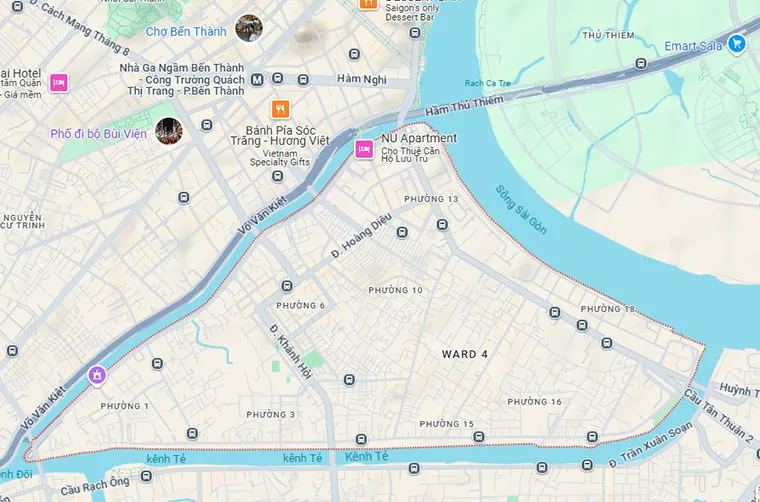Open the Phố đi bộ Bùi Viện label
The height and width of the screenshot is (502, 760).
point(98,134)
